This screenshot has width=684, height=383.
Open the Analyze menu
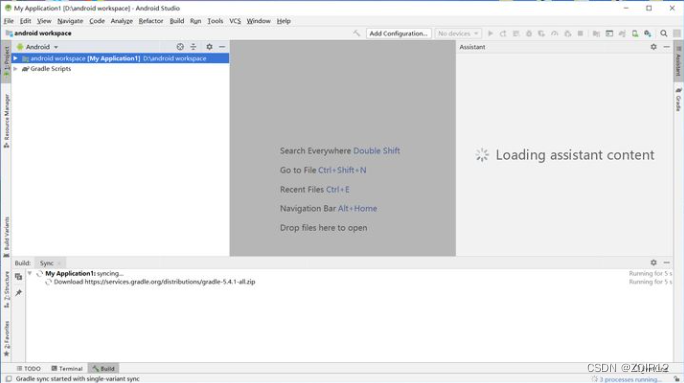(x=122, y=21)
